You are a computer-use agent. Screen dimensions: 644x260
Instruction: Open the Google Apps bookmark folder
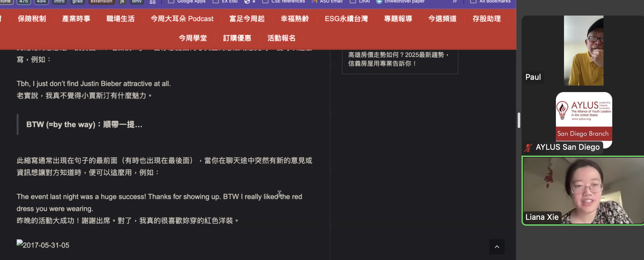[x=187, y=2]
